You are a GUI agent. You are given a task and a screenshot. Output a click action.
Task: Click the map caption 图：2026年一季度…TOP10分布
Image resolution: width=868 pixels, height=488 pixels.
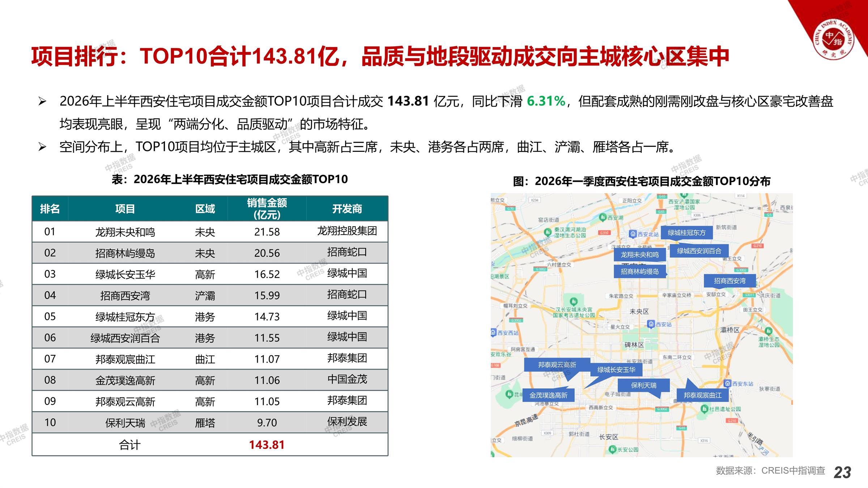pyautogui.click(x=642, y=181)
